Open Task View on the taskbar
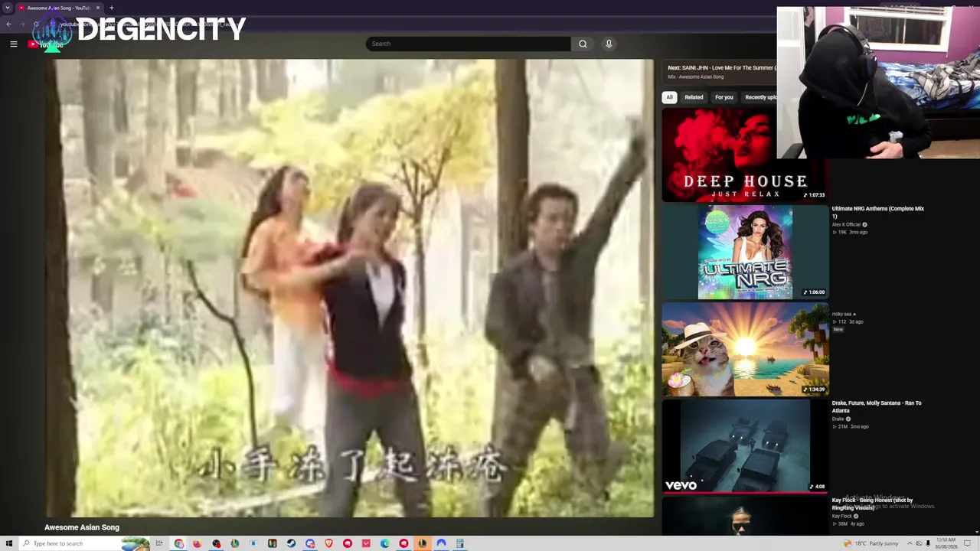This screenshot has height=551, width=980. (159, 543)
